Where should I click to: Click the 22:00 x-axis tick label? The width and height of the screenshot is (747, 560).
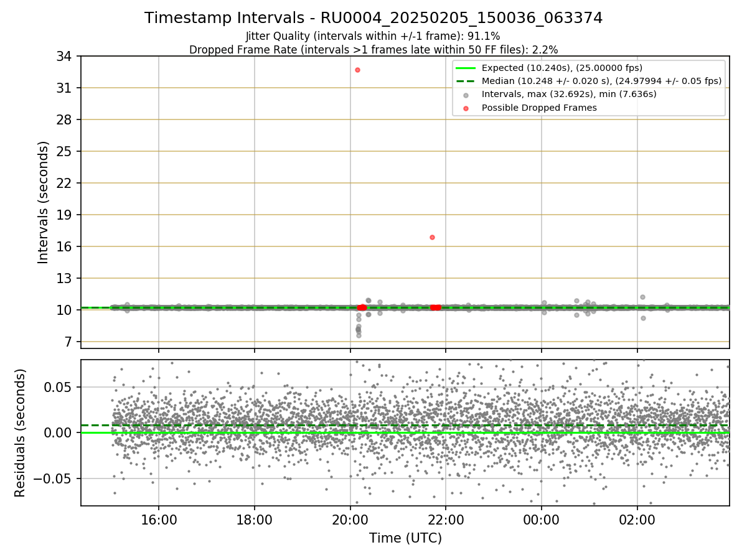point(446,519)
